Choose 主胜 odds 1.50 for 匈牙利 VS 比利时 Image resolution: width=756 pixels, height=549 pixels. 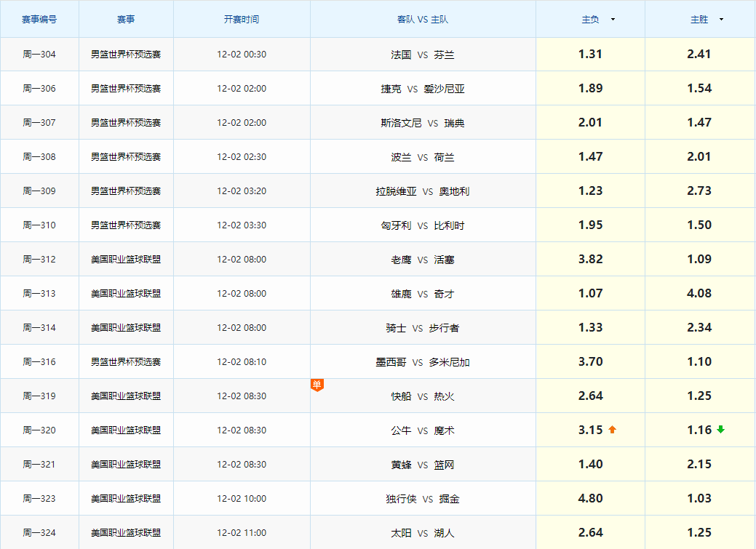pos(699,225)
